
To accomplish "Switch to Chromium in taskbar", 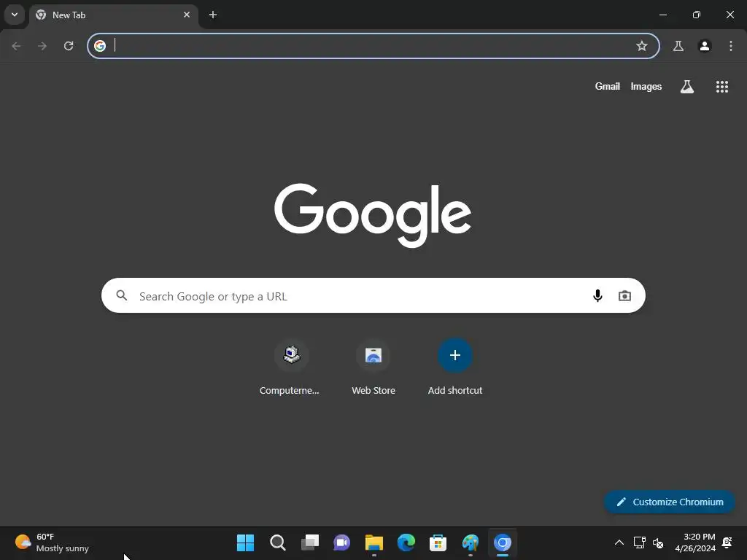I will [503, 542].
